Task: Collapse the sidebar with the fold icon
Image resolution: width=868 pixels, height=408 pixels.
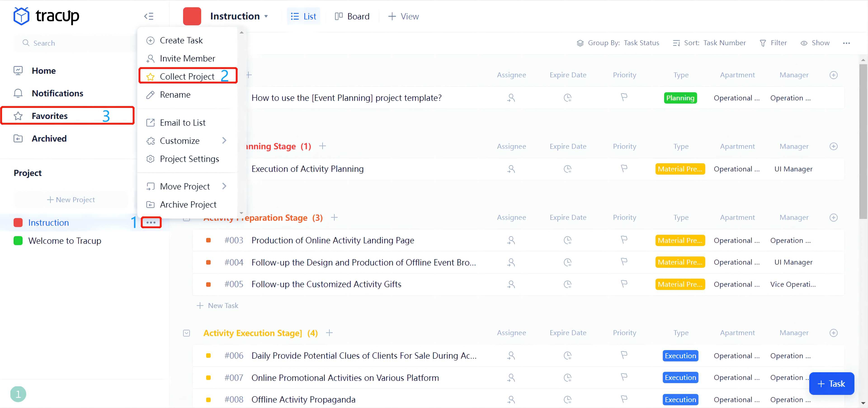Action: pyautogui.click(x=149, y=16)
